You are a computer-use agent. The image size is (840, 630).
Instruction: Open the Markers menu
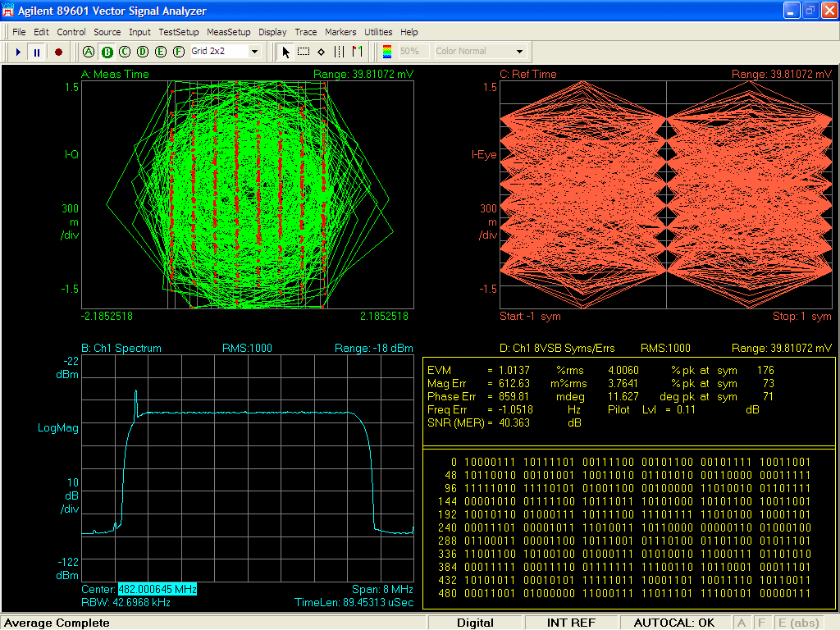tap(340, 32)
